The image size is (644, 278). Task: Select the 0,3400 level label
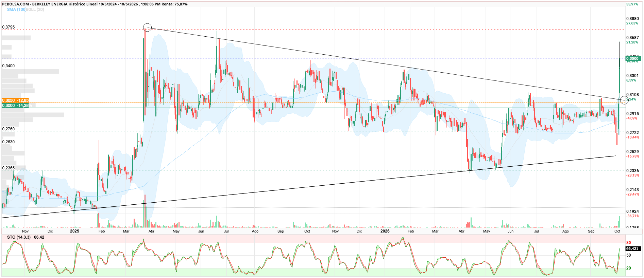pos(9,66)
